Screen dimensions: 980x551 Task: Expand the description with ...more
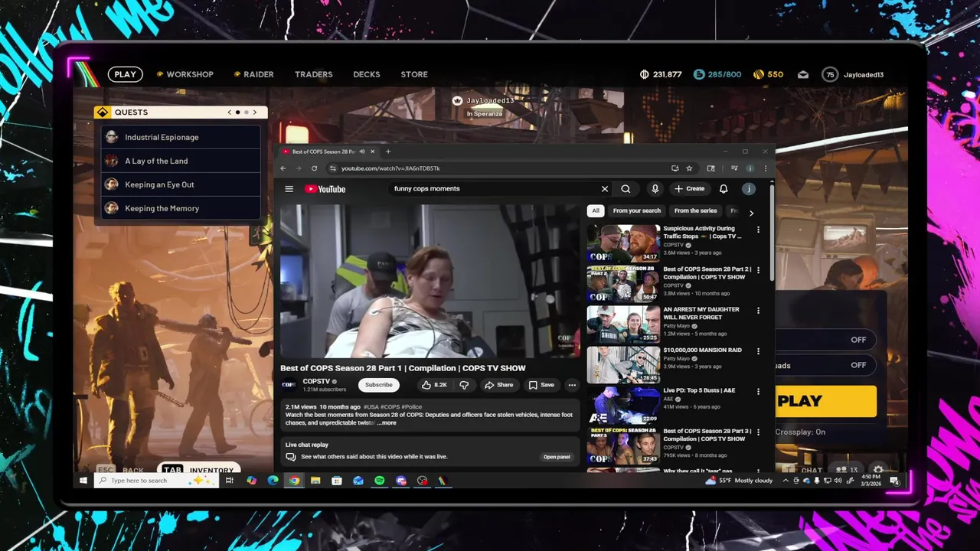[387, 422]
